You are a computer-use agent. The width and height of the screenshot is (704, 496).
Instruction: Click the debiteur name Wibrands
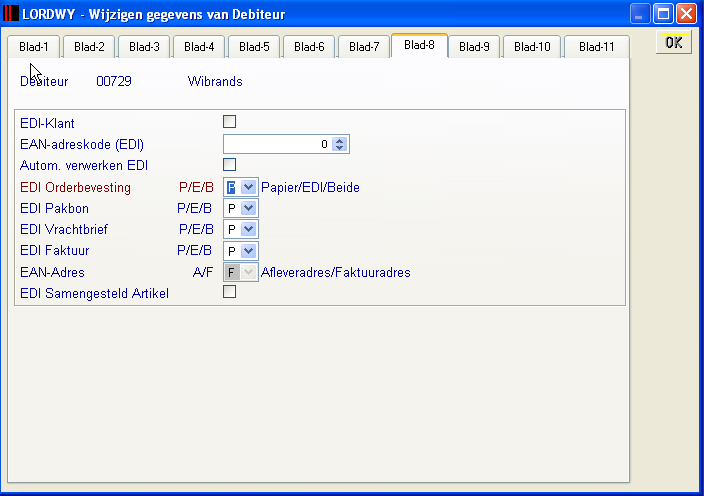pos(215,81)
